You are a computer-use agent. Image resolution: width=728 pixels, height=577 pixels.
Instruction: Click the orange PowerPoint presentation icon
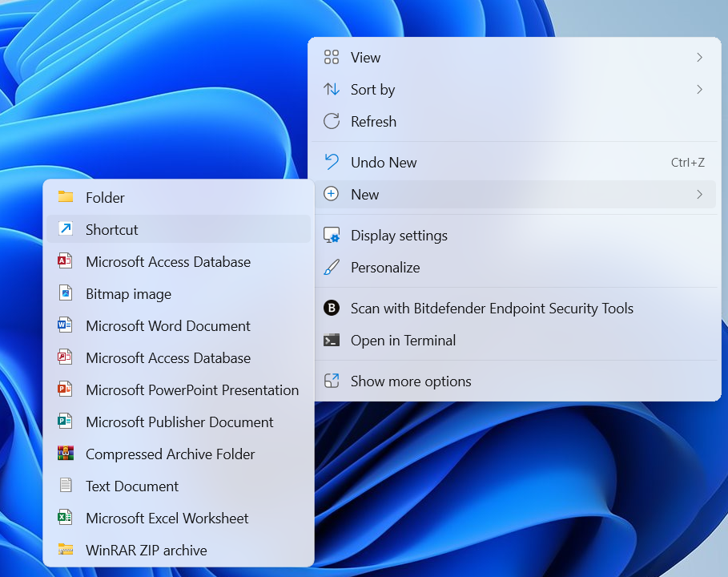tap(65, 389)
